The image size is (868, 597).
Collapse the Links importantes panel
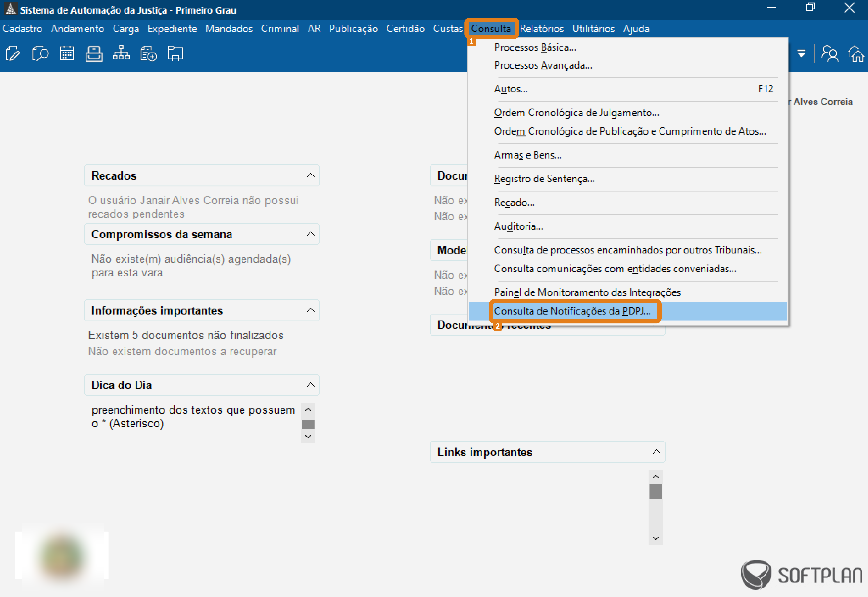tap(657, 452)
